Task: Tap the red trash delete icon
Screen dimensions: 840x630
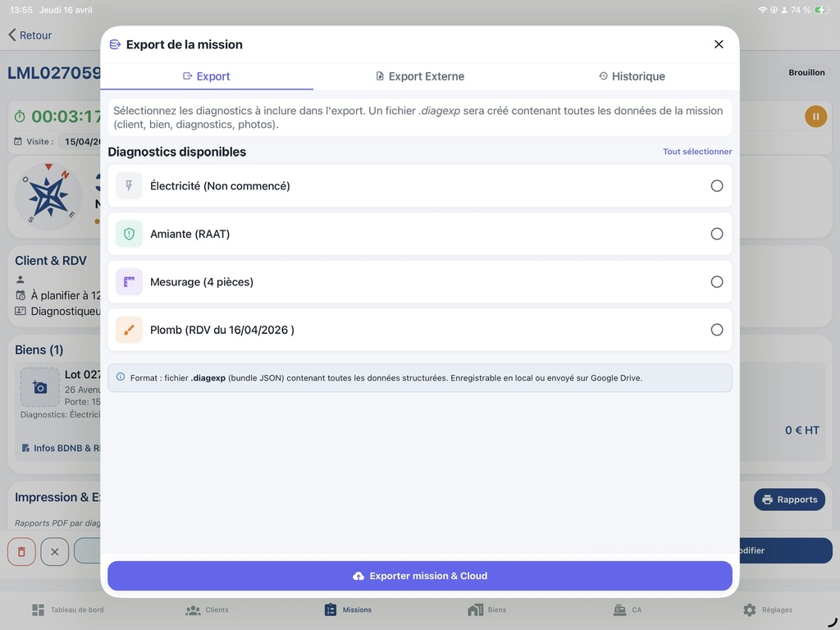Action: pyautogui.click(x=21, y=551)
